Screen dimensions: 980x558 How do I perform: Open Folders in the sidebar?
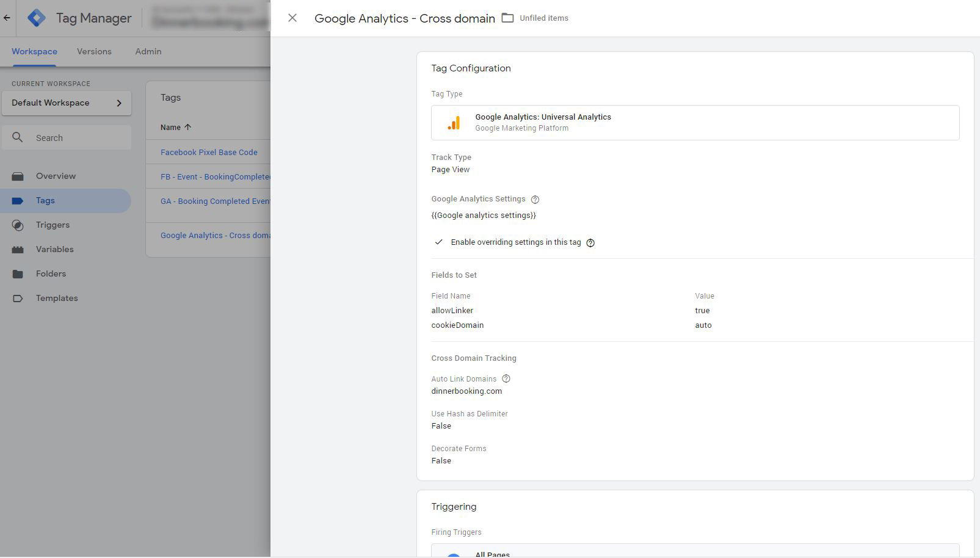click(x=51, y=274)
